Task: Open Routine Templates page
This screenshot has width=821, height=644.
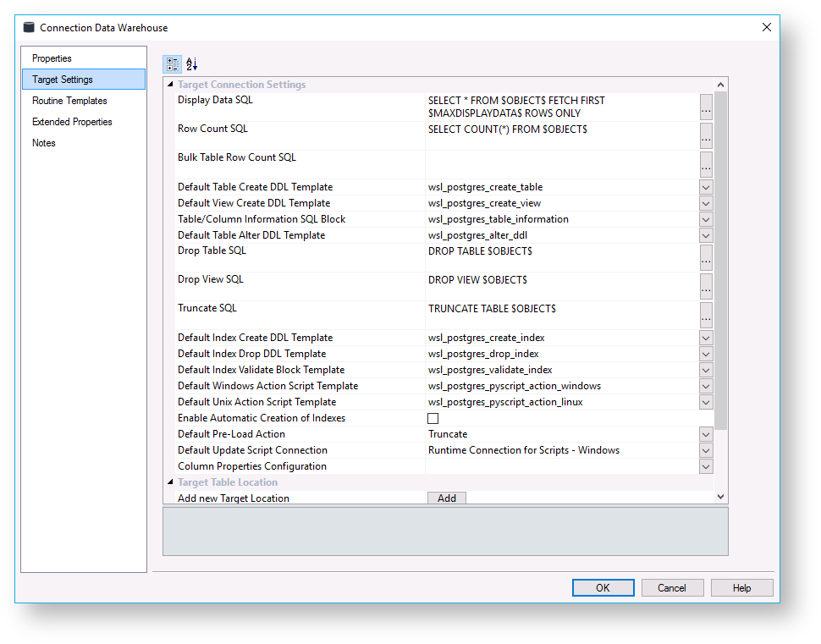Action: tap(84, 101)
